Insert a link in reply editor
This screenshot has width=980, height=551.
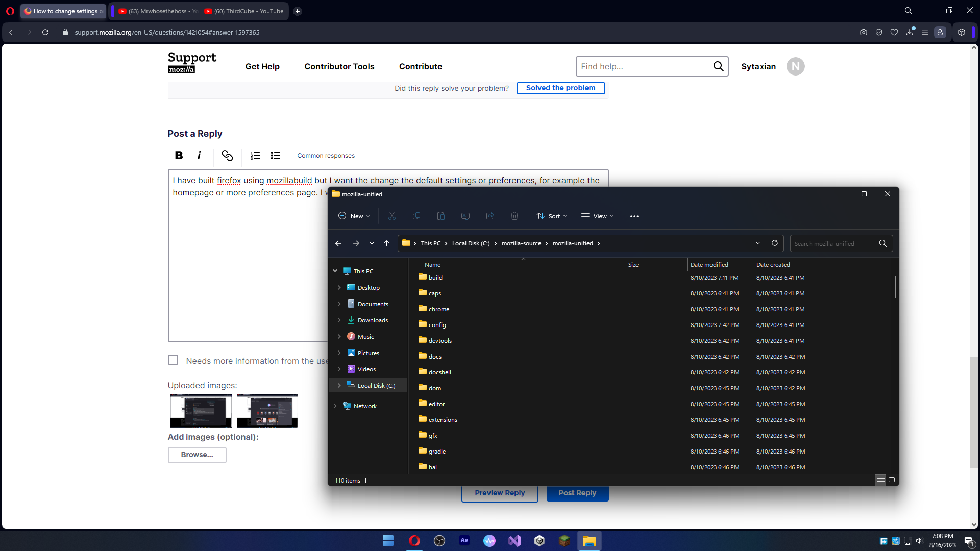pyautogui.click(x=227, y=156)
